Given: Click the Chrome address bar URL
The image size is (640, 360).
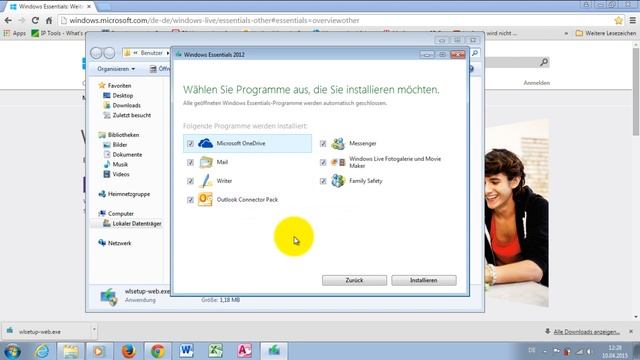Looking at the screenshot, I should click(x=214, y=20).
